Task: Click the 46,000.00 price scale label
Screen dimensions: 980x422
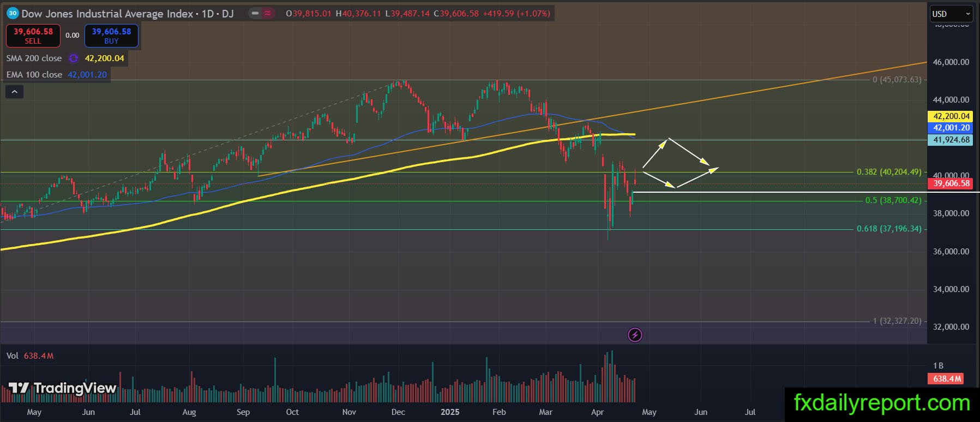Action: [x=951, y=62]
